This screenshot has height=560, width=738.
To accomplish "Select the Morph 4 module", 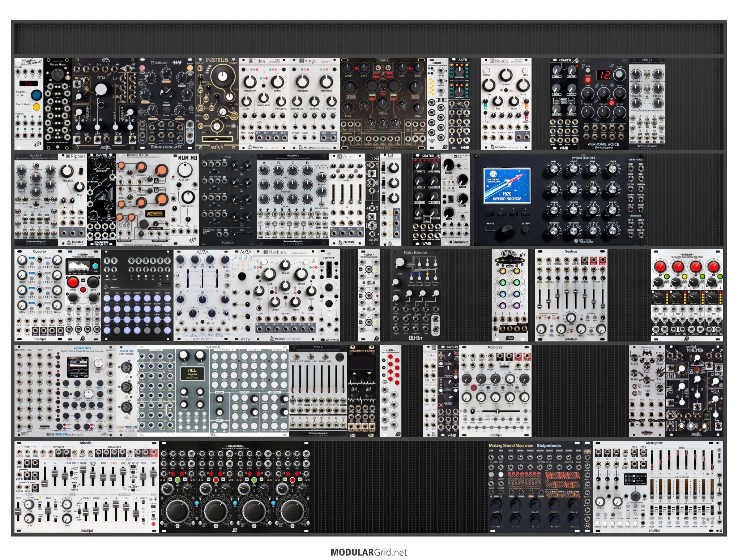I will coord(293,199).
